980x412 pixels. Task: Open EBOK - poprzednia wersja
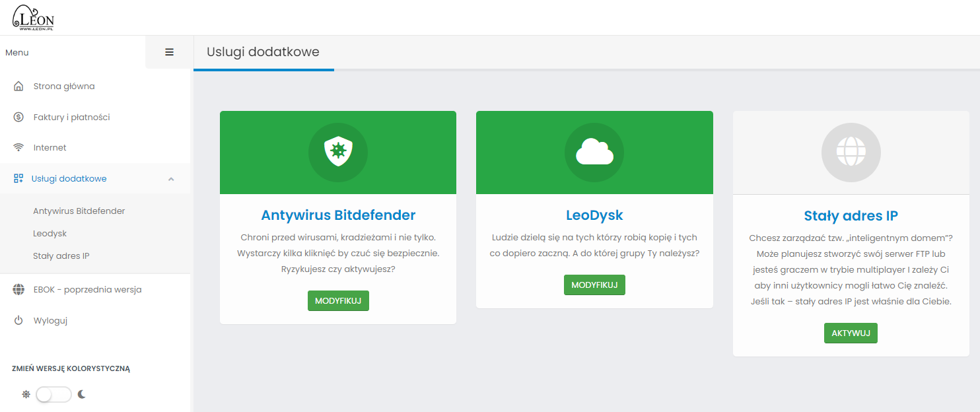pyautogui.click(x=95, y=289)
